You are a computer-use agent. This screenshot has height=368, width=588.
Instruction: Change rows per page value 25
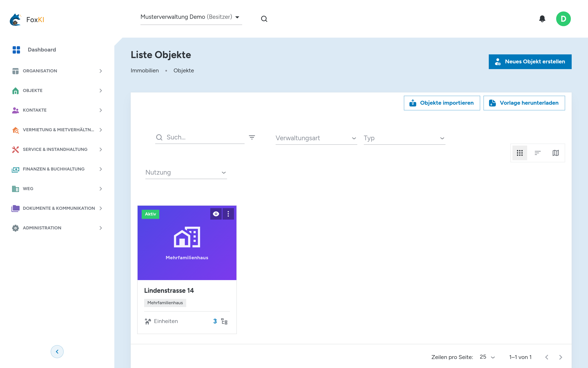(487, 357)
